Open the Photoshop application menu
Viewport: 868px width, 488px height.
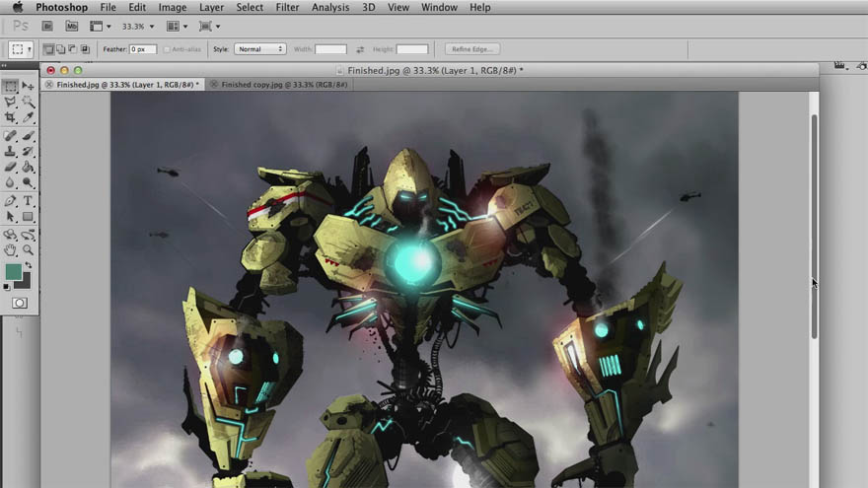[x=61, y=7]
